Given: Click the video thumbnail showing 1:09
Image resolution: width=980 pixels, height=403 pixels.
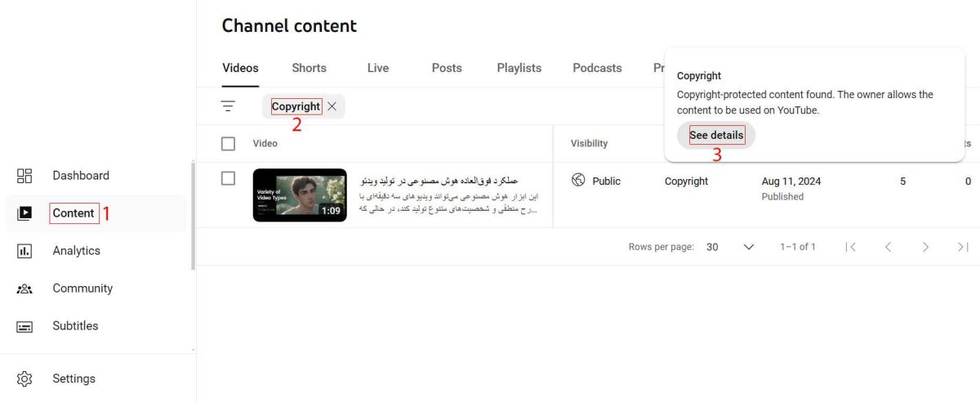Looking at the screenshot, I should coord(300,195).
